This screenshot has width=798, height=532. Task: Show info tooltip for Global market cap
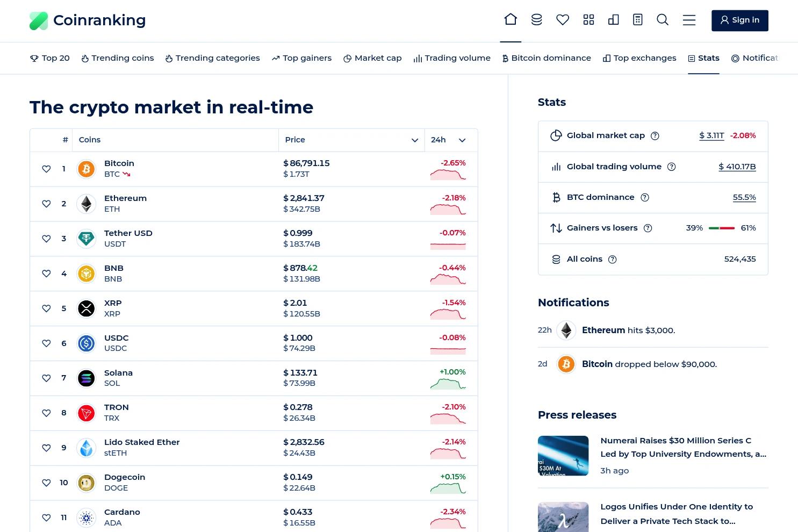(655, 136)
